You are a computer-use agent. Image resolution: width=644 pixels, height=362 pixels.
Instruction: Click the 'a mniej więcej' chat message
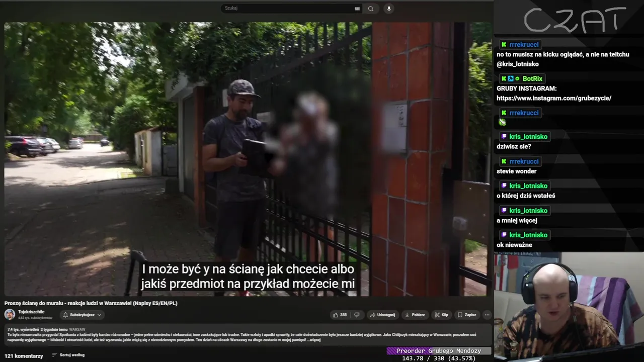tap(517, 221)
